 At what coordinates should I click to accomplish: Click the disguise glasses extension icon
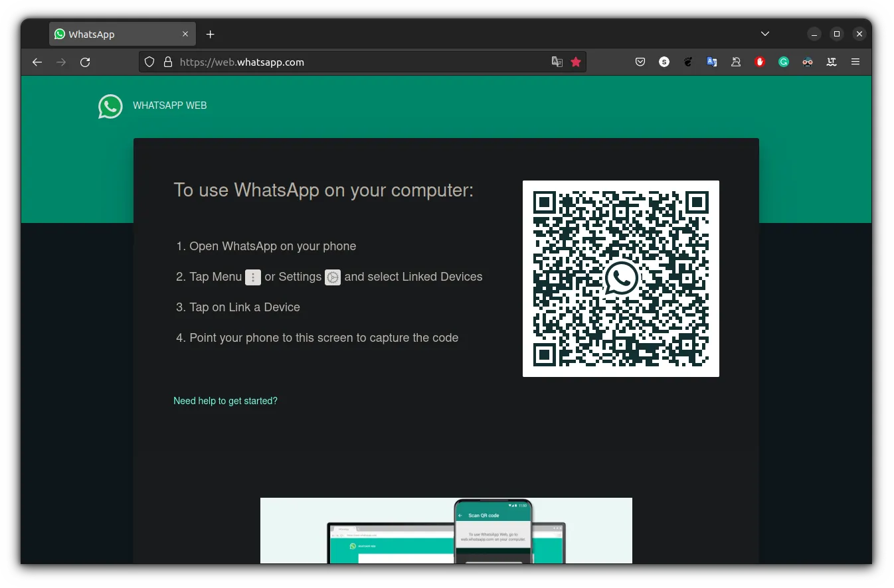(808, 62)
